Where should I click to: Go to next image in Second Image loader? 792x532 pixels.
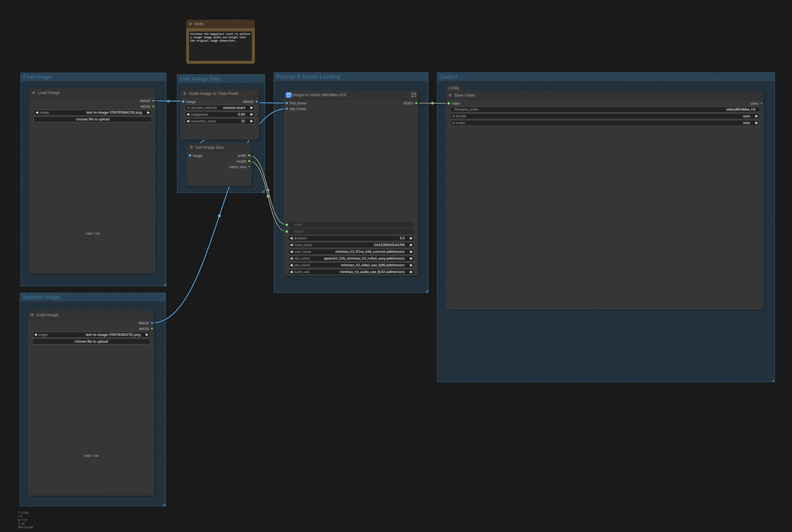(x=147, y=334)
